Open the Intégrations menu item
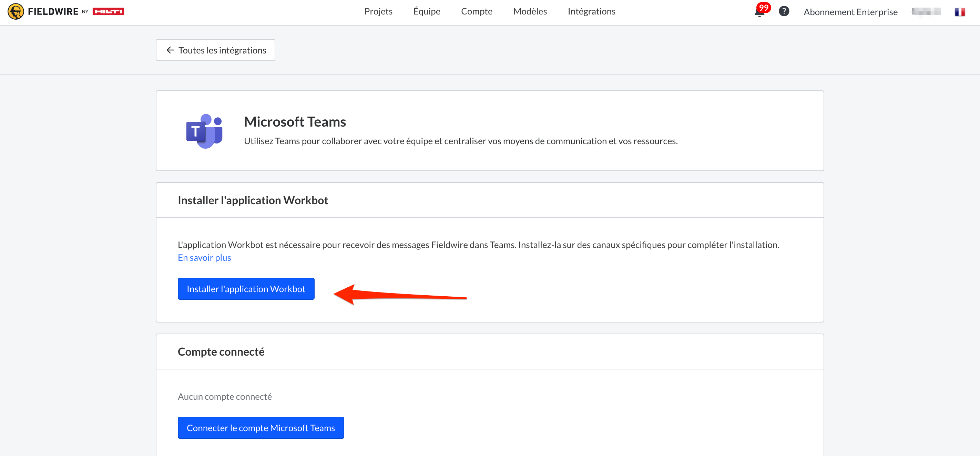The height and width of the screenshot is (456, 980). click(591, 11)
